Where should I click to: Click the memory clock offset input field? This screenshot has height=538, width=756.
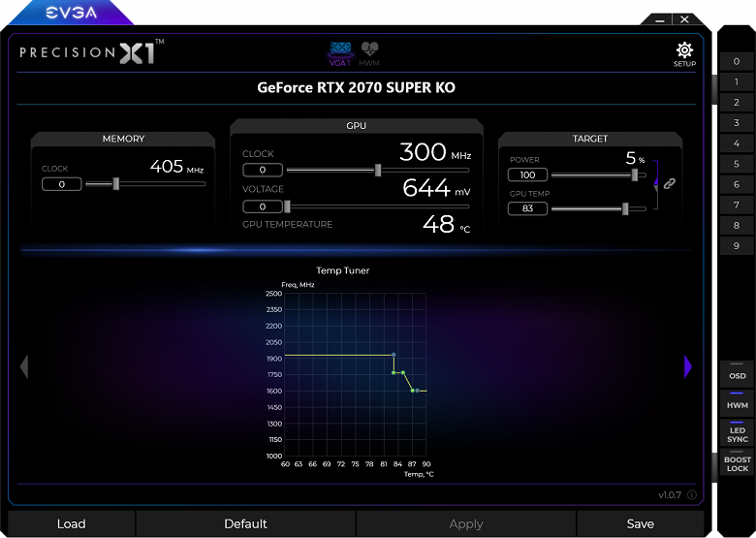(x=62, y=184)
